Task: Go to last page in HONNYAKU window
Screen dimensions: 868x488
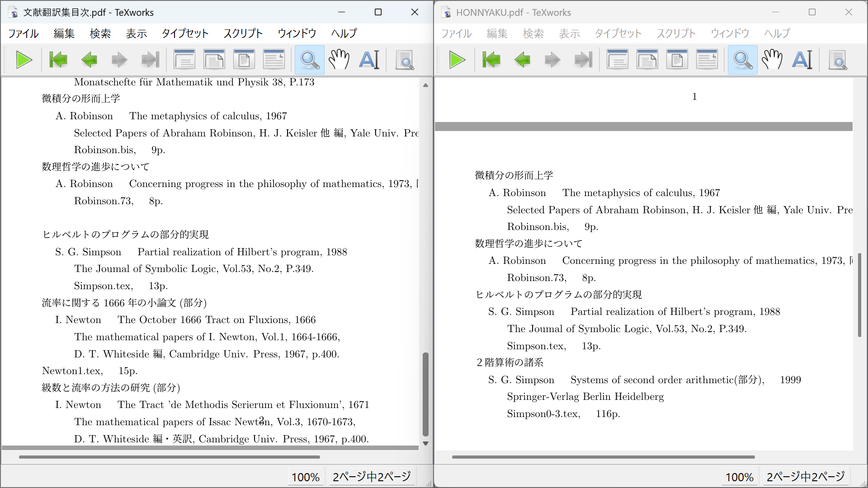Action: coord(583,60)
